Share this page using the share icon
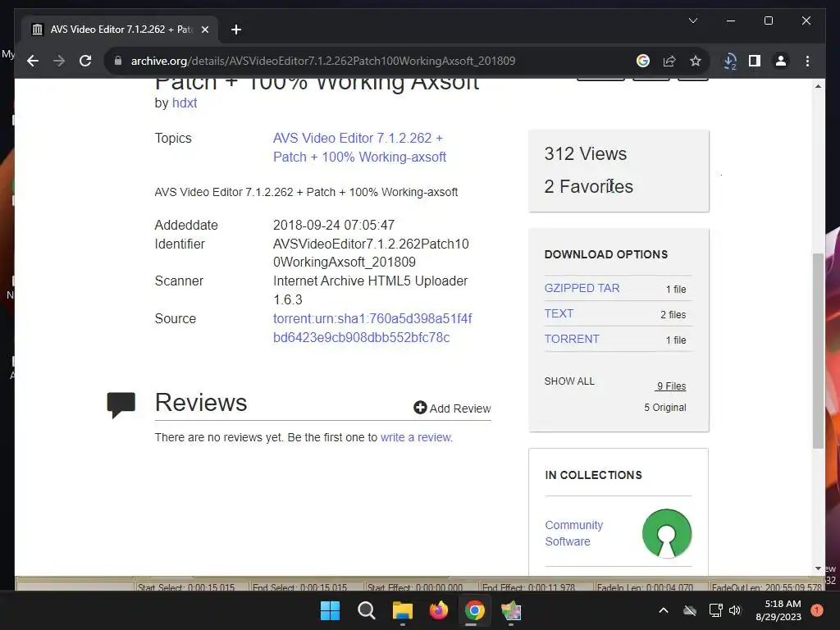 click(x=669, y=61)
